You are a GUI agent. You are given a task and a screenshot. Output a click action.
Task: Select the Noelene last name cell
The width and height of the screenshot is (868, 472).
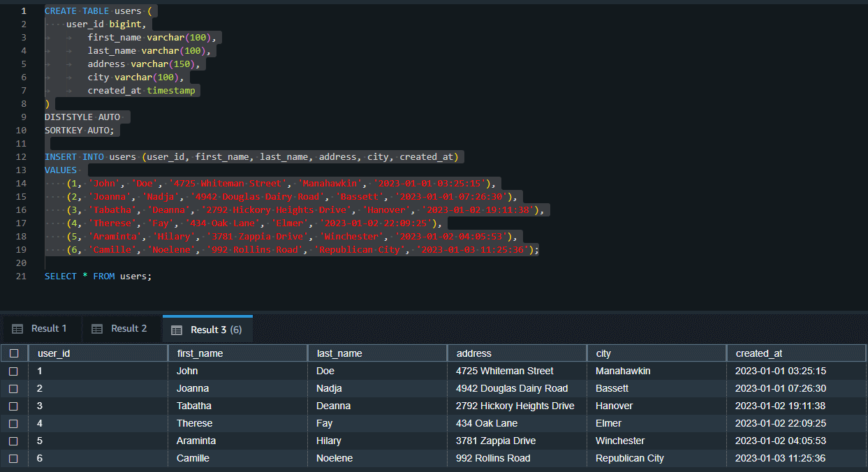pyautogui.click(x=334, y=459)
